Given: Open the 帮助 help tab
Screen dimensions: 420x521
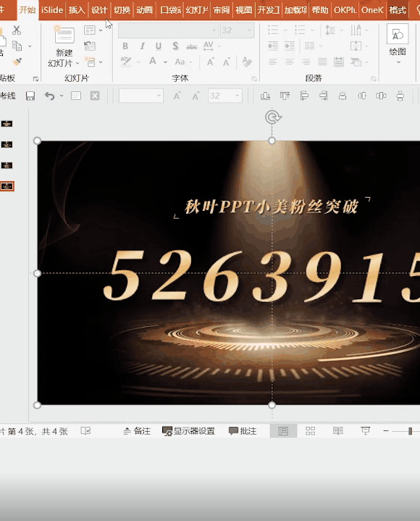Looking at the screenshot, I should 320,10.
